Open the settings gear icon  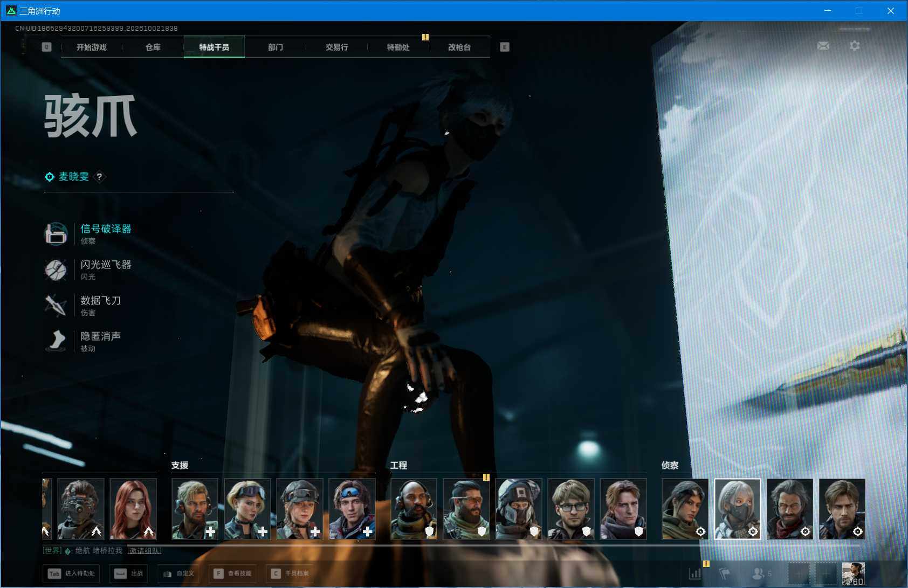click(855, 46)
